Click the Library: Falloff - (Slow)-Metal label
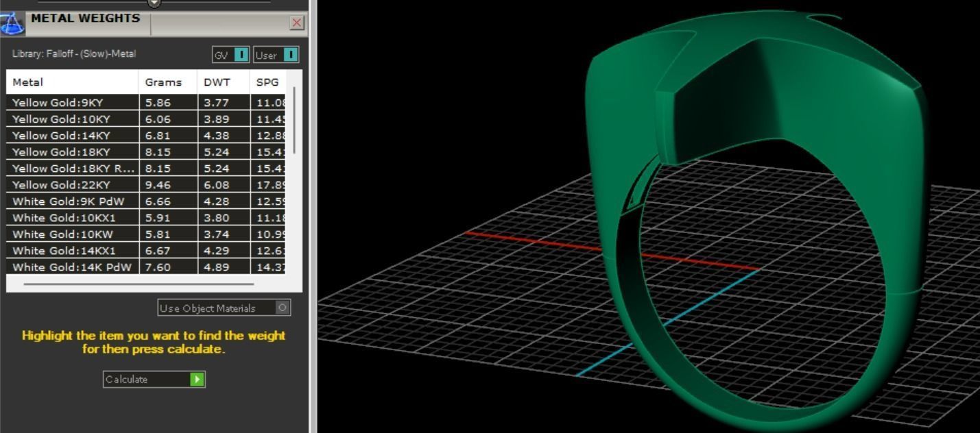The width and height of the screenshot is (980, 433). tap(74, 53)
